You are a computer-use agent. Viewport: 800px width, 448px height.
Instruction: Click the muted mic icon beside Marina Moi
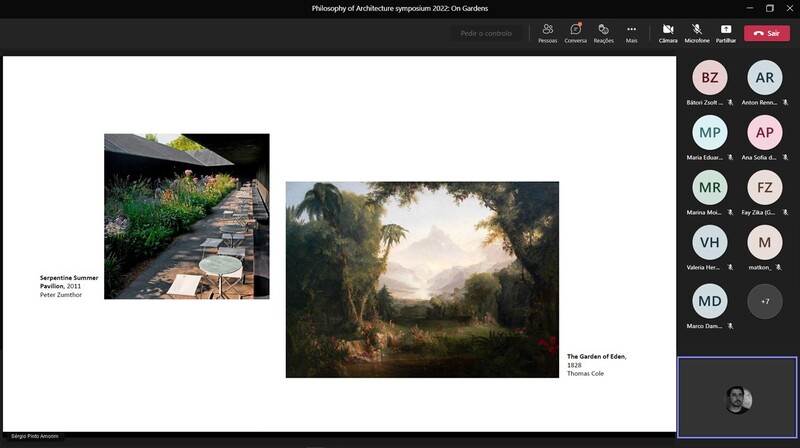tap(731, 212)
